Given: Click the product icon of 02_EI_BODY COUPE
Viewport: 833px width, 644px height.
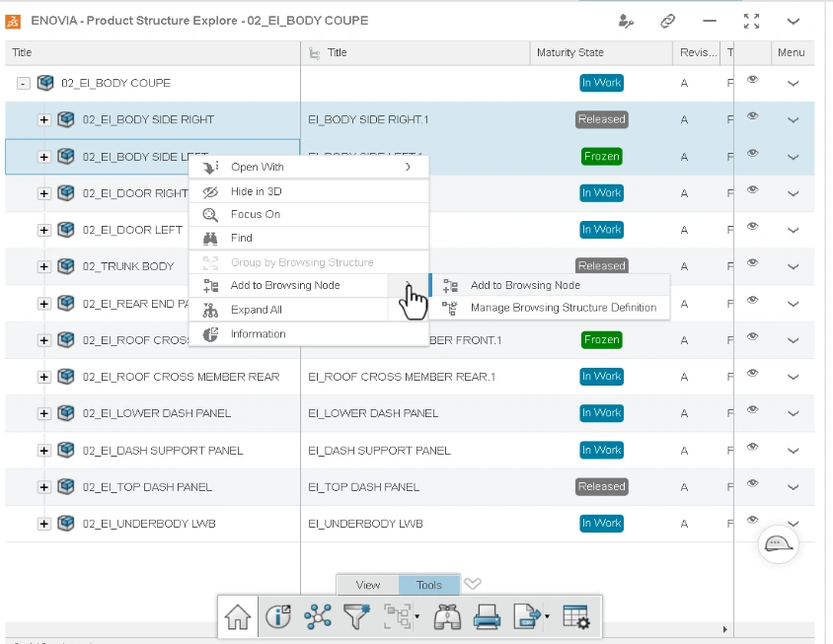Looking at the screenshot, I should [45, 83].
